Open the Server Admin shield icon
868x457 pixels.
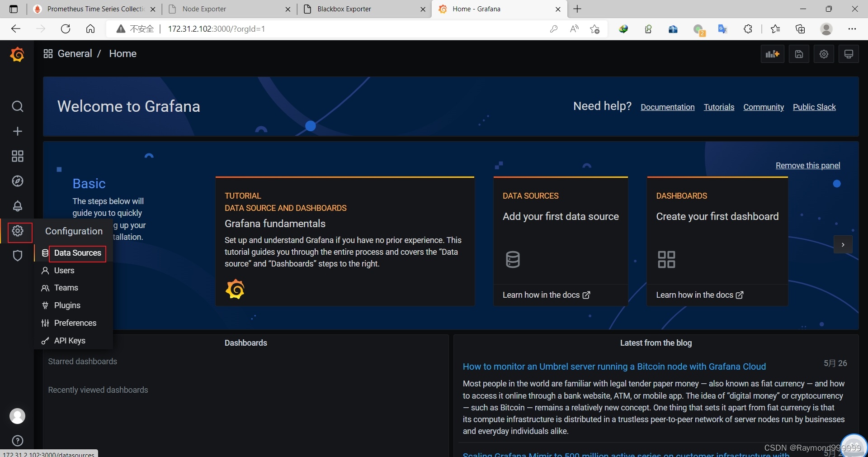pyautogui.click(x=17, y=256)
